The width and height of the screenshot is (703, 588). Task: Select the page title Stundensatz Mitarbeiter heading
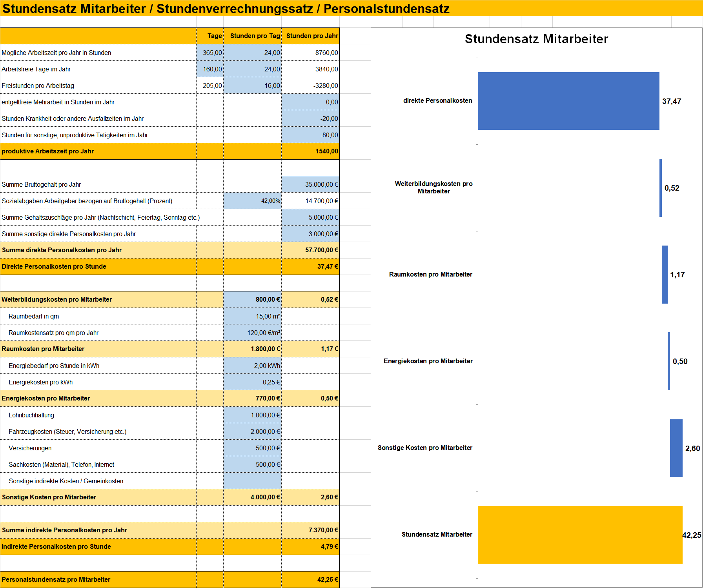[226, 8]
